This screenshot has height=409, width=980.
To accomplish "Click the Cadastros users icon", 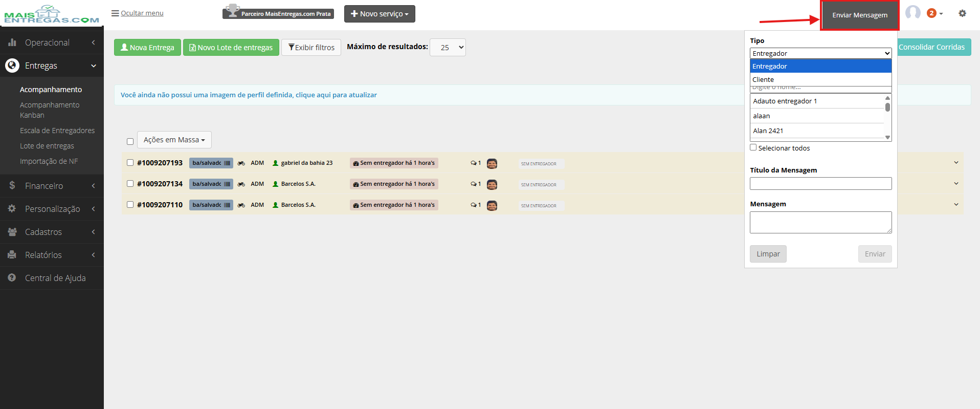I will [x=12, y=231].
